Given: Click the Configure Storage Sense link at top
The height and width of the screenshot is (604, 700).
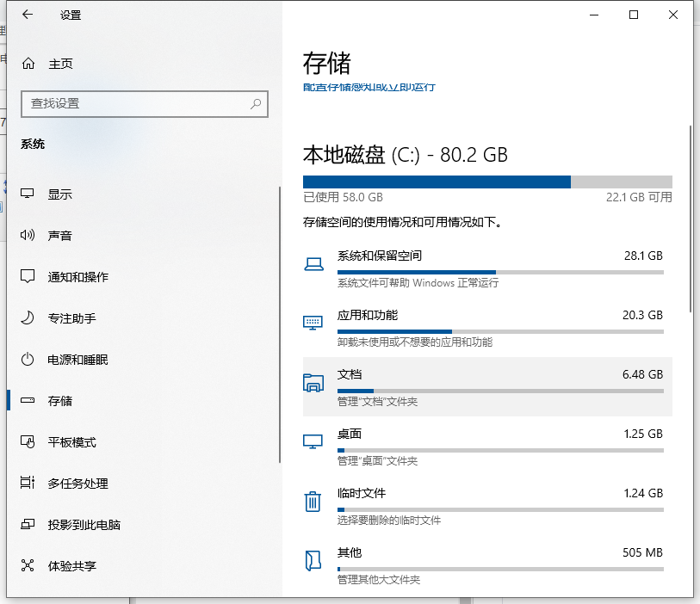Looking at the screenshot, I should tap(369, 88).
